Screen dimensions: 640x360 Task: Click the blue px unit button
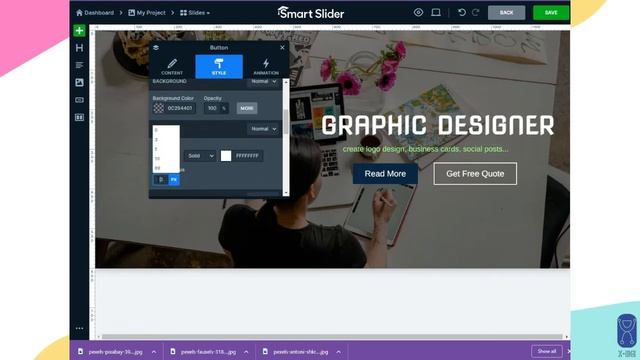click(x=174, y=180)
